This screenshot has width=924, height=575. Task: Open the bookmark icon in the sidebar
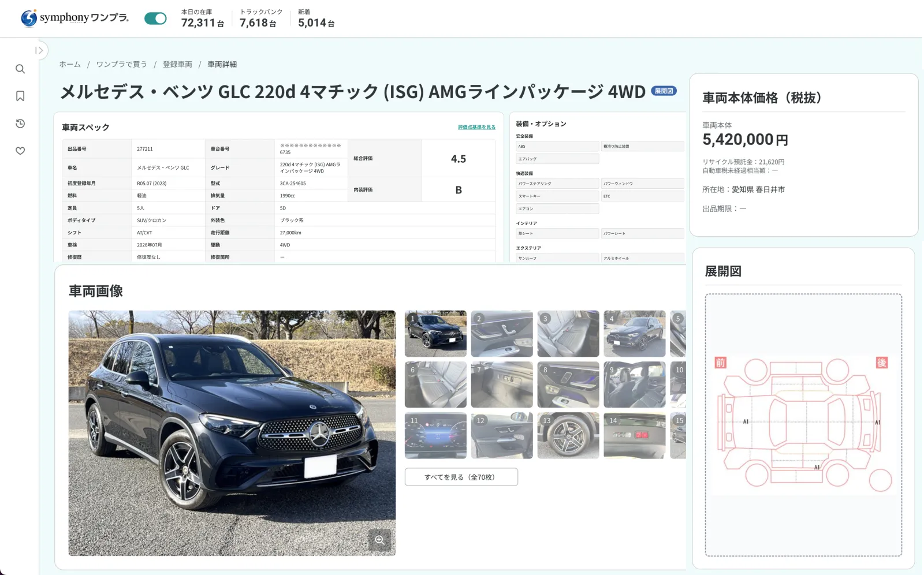20,96
